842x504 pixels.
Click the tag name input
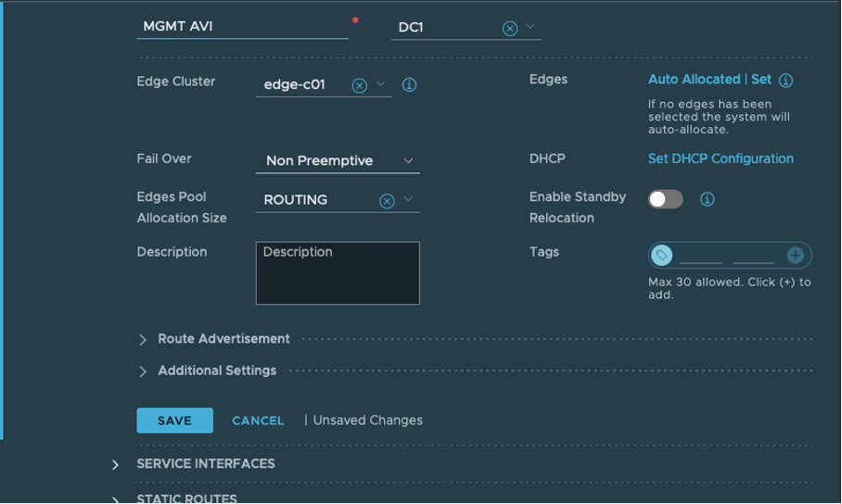[701, 256]
